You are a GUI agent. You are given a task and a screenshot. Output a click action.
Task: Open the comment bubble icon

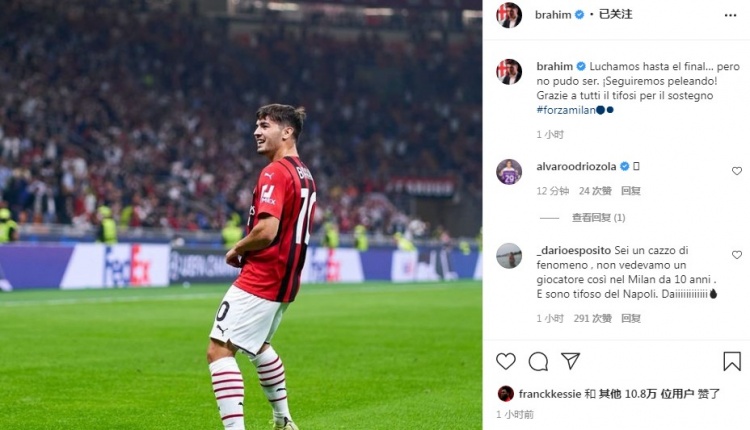pos(538,361)
